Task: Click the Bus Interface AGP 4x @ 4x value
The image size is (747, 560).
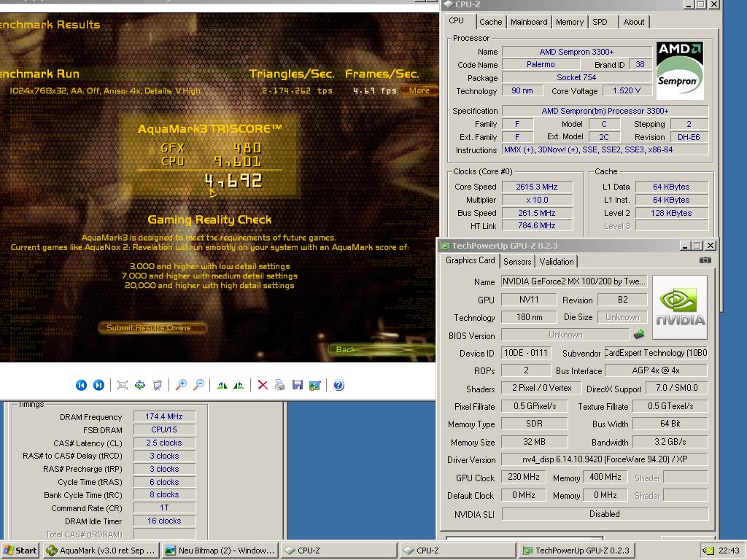Action: click(656, 370)
